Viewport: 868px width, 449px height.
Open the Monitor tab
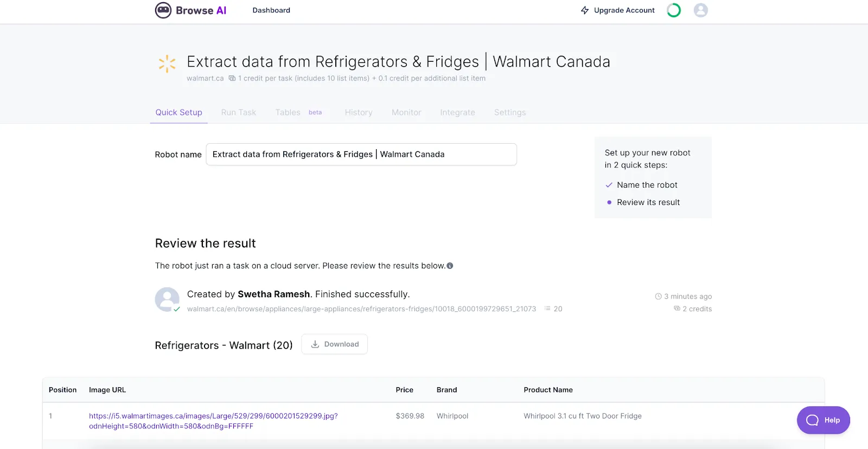click(406, 112)
